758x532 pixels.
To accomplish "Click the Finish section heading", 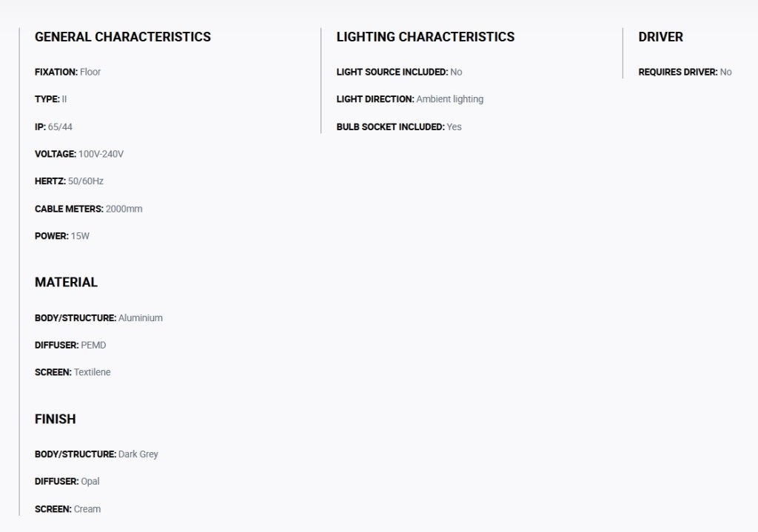I will click(55, 419).
